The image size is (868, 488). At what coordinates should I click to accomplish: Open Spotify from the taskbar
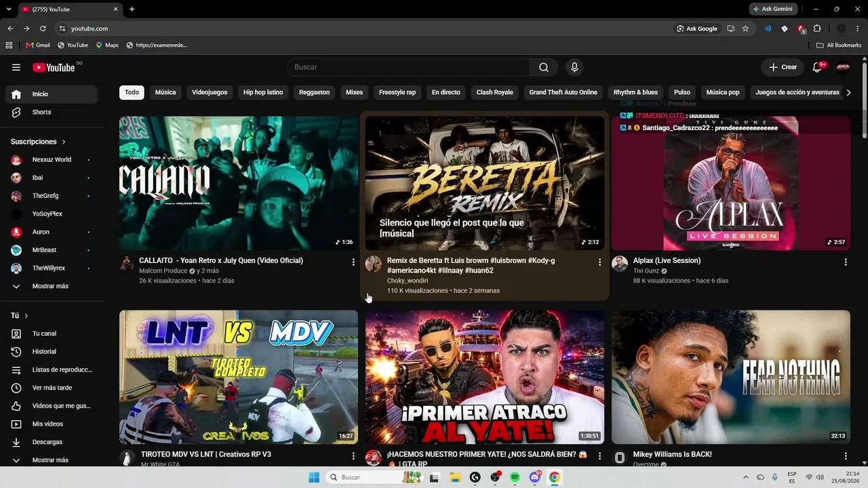pos(515,477)
